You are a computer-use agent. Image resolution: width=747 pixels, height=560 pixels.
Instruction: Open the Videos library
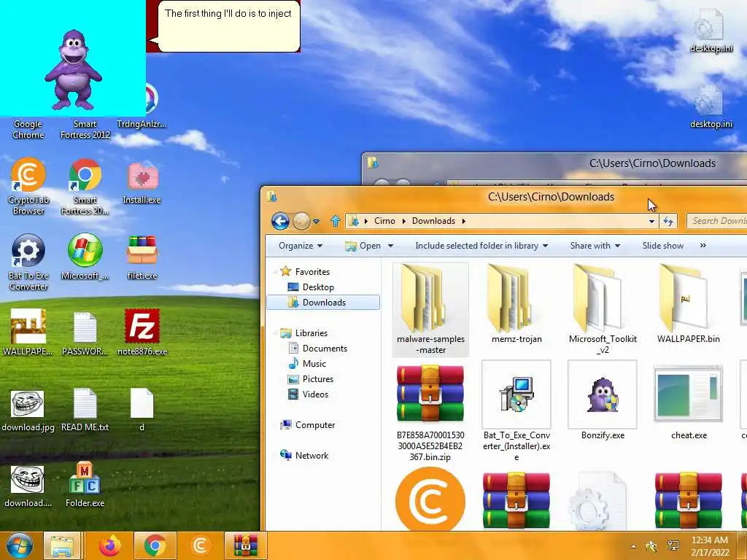pos(315,394)
